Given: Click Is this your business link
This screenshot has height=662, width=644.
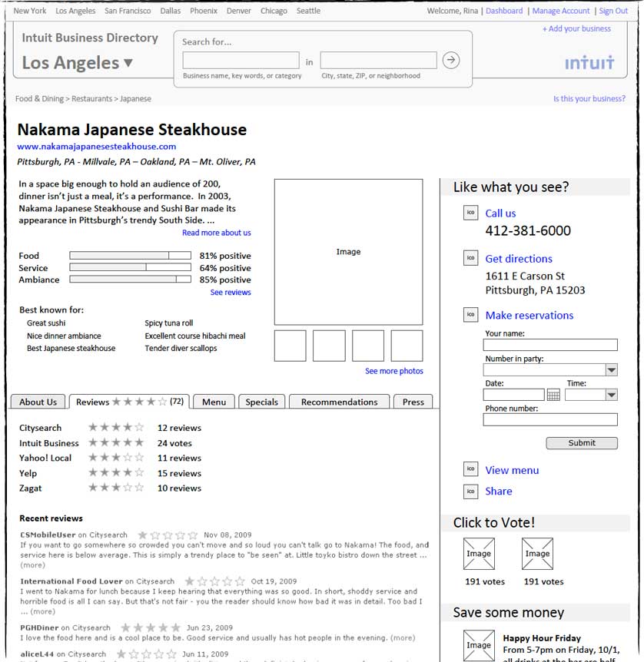Looking at the screenshot, I should pyautogui.click(x=589, y=98).
